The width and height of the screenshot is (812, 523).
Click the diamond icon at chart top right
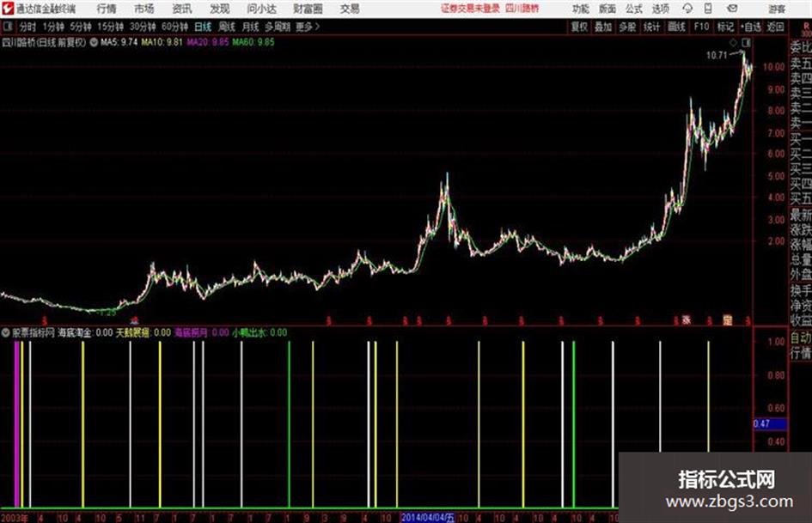pos(733,42)
